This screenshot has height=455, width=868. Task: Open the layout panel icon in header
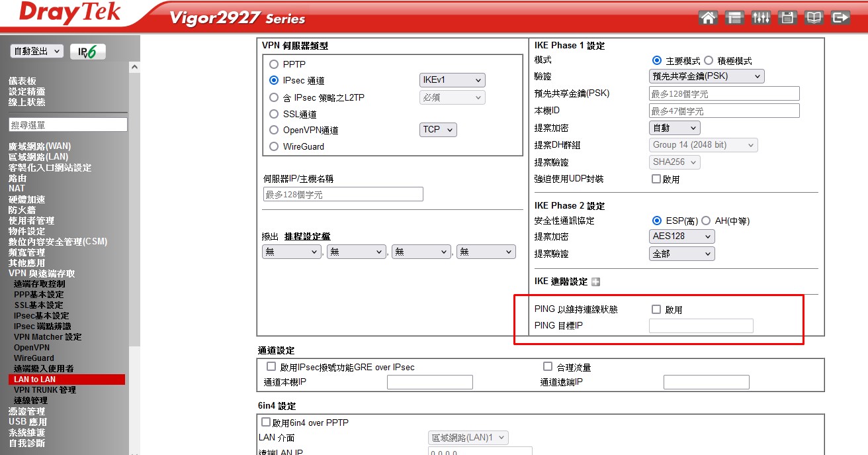click(734, 18)
